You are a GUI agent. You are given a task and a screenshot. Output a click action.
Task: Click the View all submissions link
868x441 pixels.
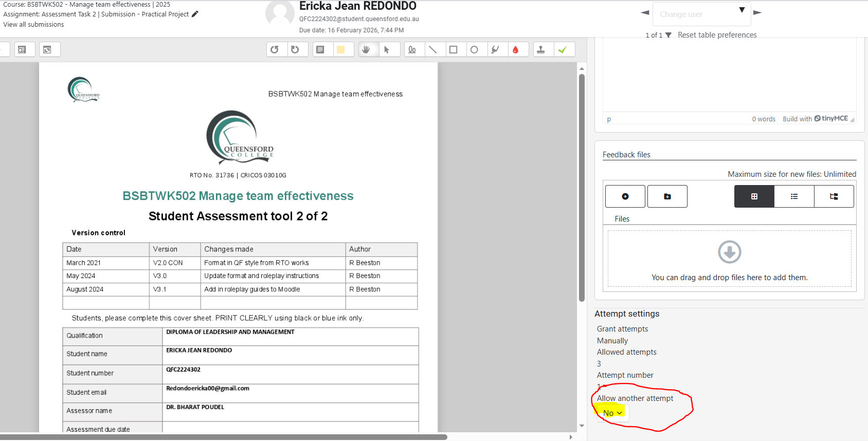pos(34,25)
